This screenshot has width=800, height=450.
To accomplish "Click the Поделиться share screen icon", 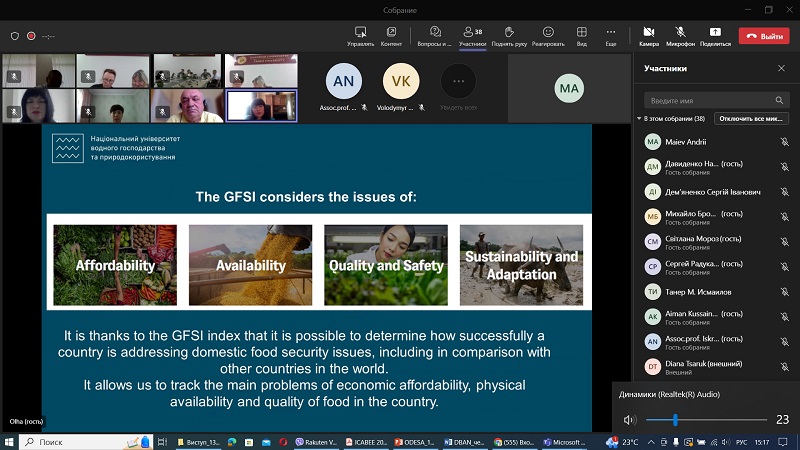I will click(x=715, y=35).
